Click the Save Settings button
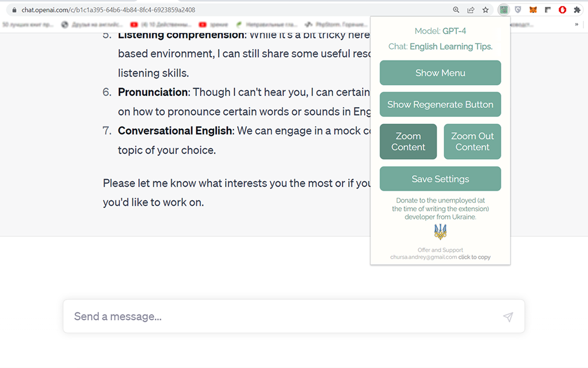Screen dimensions: 588x368 point(440,179)
